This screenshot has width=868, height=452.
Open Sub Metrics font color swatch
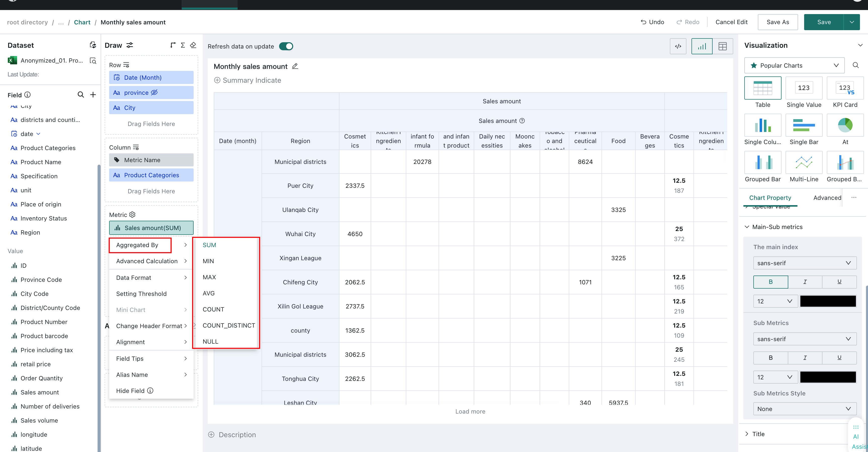coord(828,377)
